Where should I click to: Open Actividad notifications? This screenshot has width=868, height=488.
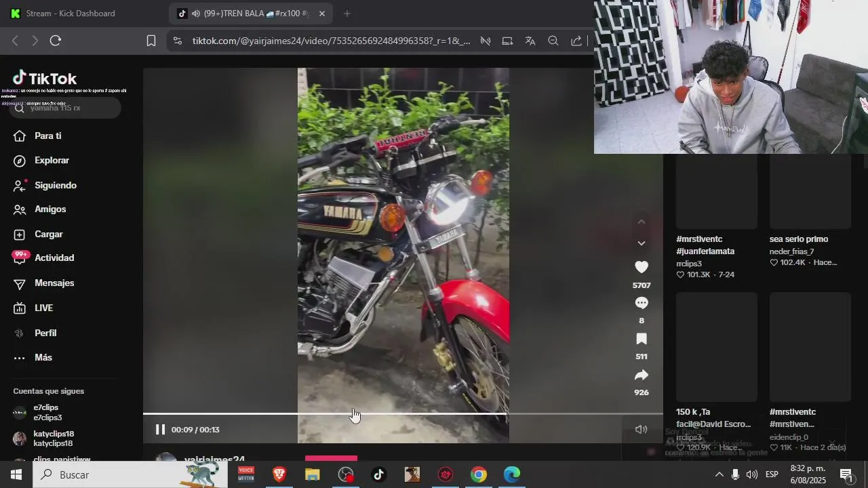click(x=54, y=258)
